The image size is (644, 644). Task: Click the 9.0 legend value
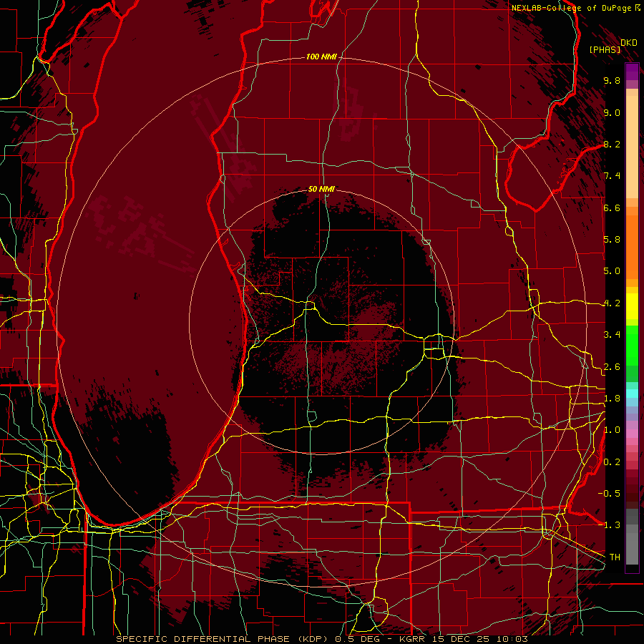(x=612, y=112)
